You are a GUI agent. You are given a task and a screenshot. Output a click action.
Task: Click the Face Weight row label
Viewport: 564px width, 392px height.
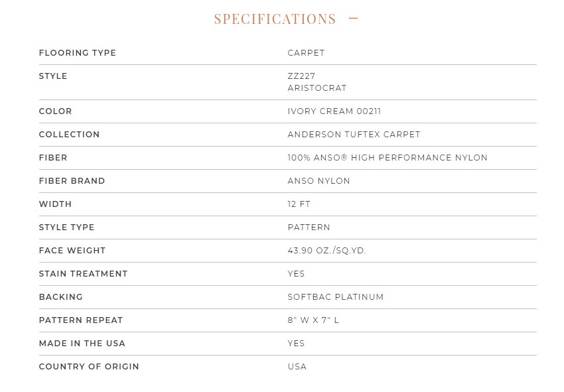[x=72, y=251]
